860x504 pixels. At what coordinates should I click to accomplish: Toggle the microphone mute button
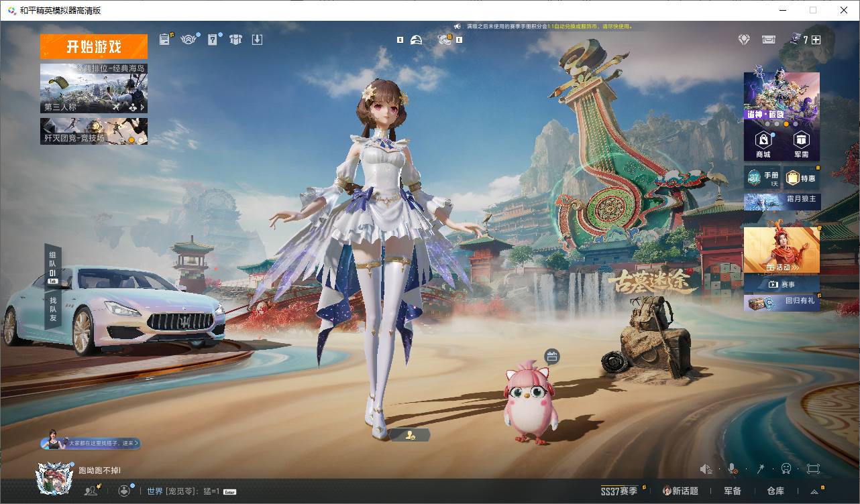[x=733, y=469]
